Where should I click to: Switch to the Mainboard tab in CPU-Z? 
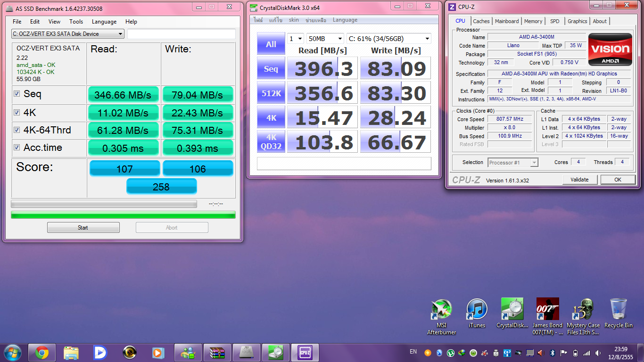pyautogui.click(x=507, y=21)
